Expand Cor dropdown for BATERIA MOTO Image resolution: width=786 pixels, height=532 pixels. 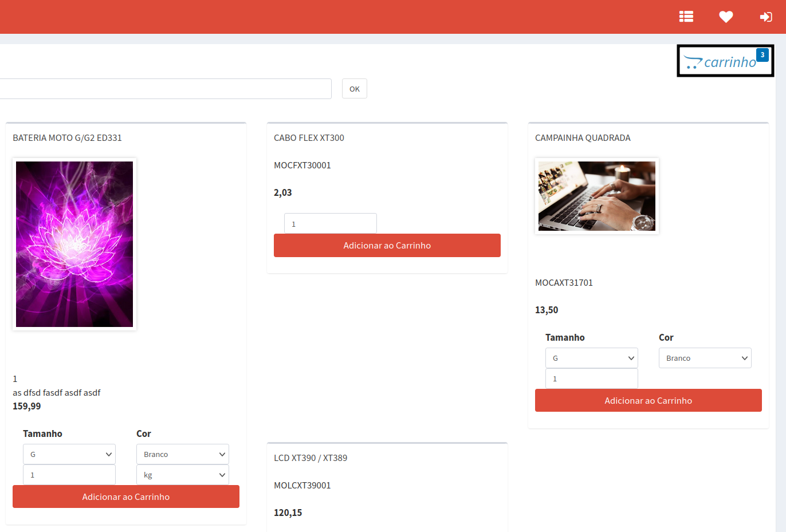point(182,454)
